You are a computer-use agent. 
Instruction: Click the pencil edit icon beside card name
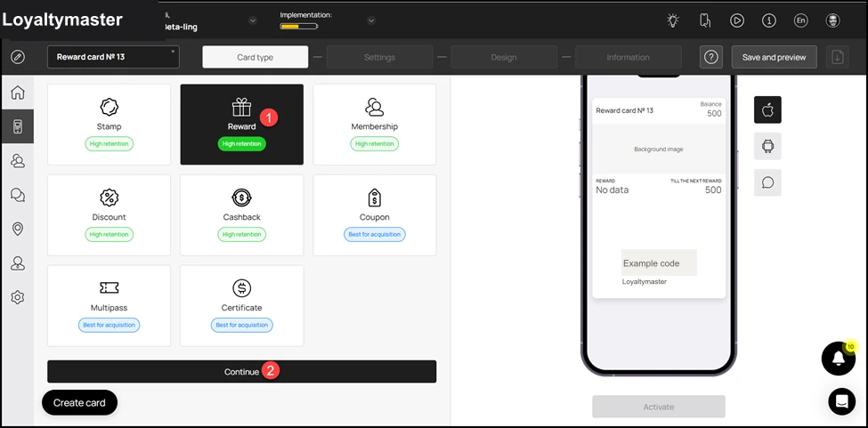pos(18,57)
